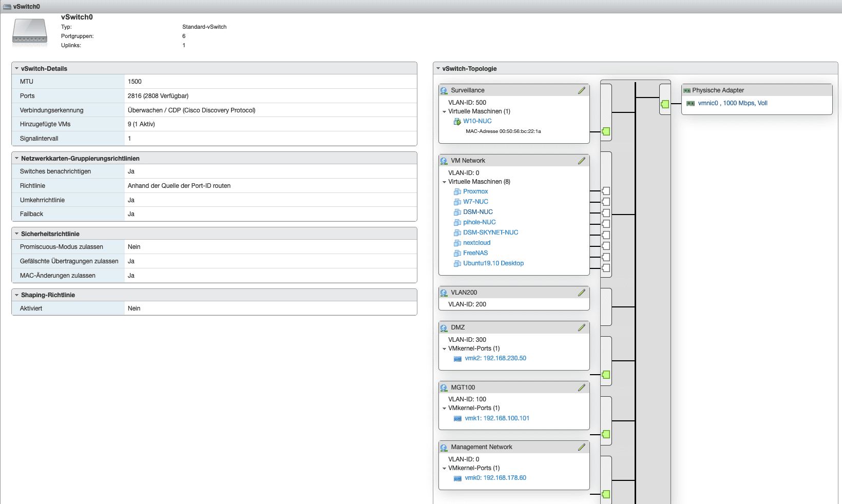The width and height of the screenshot is (842, 504).
Task: Select the W10-NUC MAC-Adresse text
Action: click(x=503, y=131)
